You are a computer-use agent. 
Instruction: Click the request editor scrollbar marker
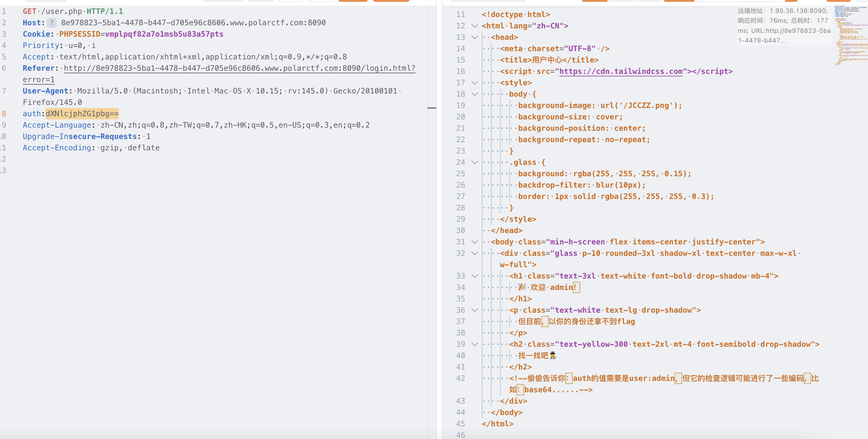click(432, 108)
